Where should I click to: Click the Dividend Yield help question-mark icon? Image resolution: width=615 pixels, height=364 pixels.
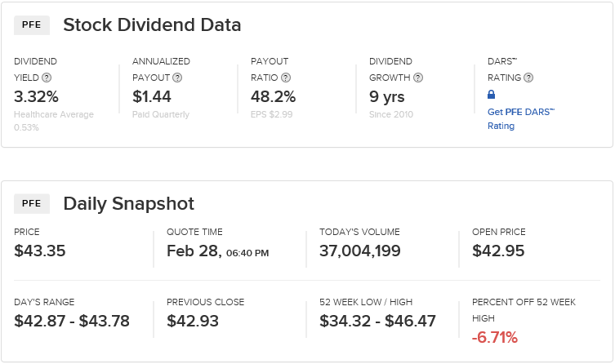[47, 78]
